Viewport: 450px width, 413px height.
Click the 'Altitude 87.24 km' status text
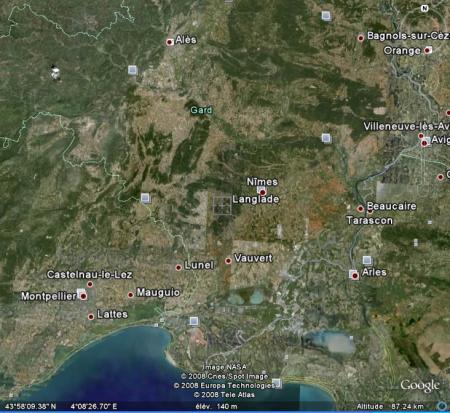390,406
